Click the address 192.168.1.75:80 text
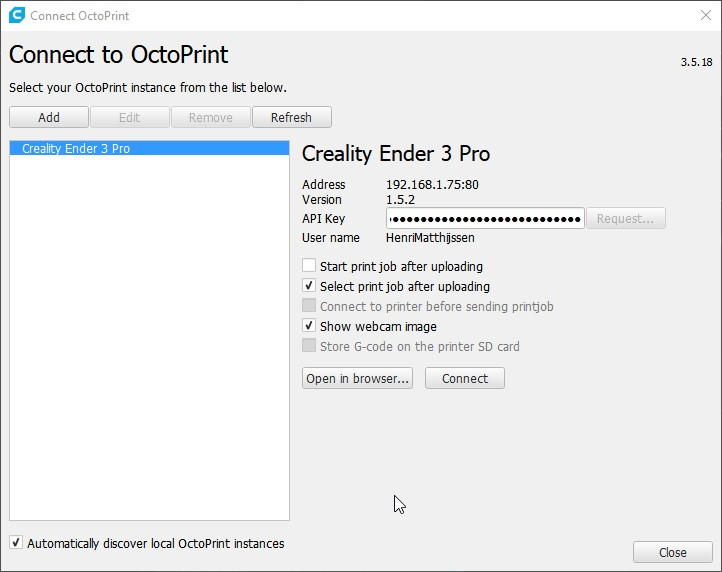Viewport: 722px width, 572px height. click(x=432, y=184)
